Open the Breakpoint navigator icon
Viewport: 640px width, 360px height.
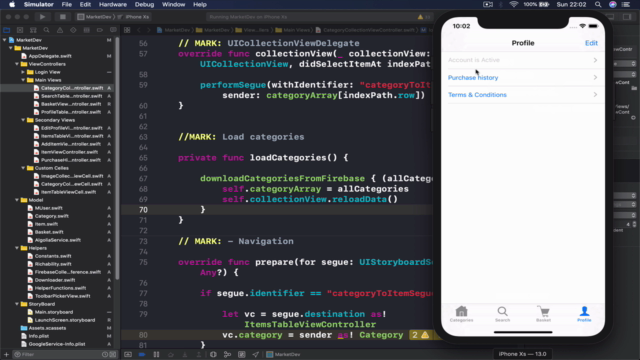click(100, 30)
